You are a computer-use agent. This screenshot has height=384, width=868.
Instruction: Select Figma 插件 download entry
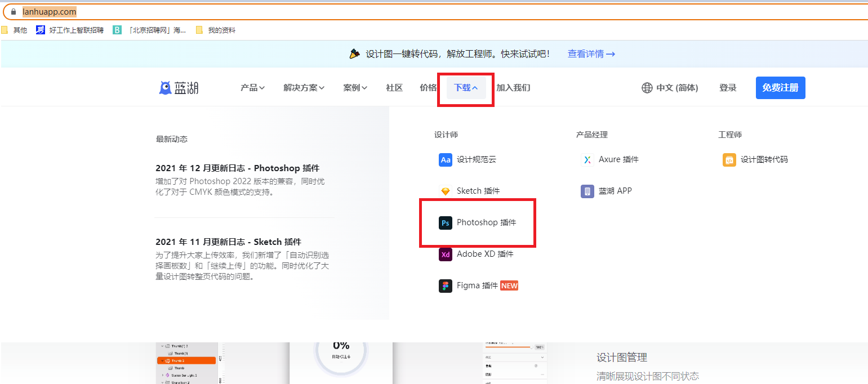click(478, 286)
